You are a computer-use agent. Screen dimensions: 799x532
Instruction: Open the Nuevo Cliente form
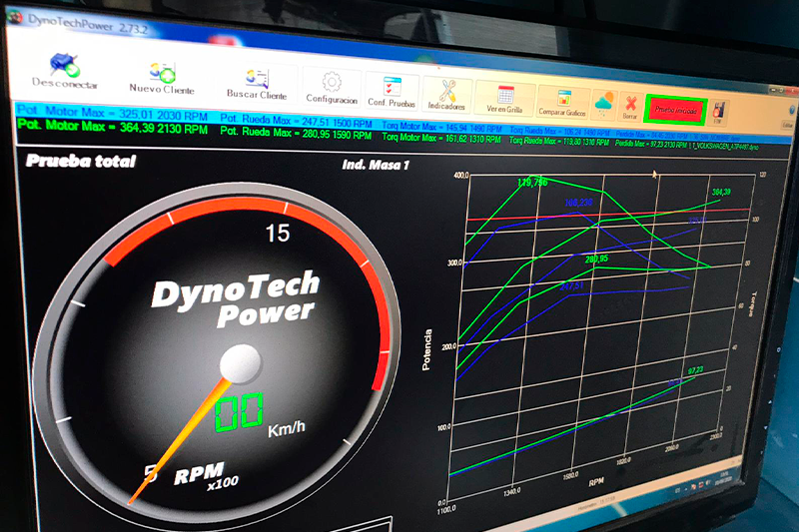coord(162,76)
